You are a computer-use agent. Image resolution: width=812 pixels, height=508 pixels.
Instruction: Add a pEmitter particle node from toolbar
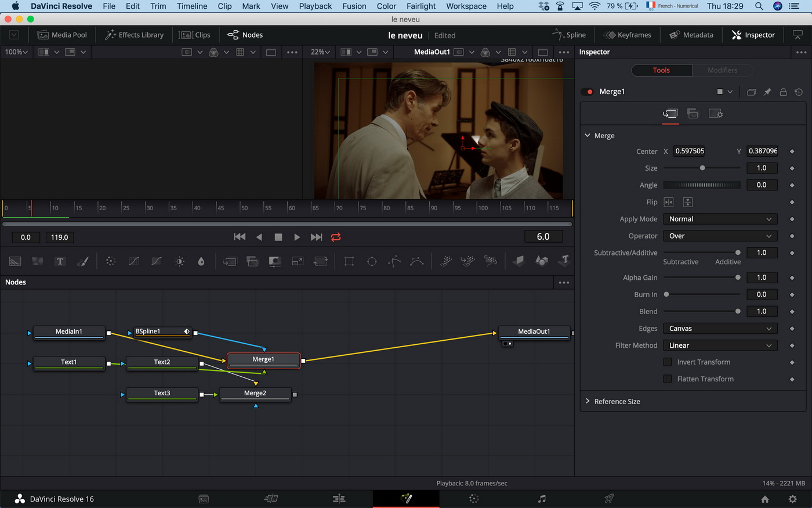pyautogui.click(x=445, y=261)
